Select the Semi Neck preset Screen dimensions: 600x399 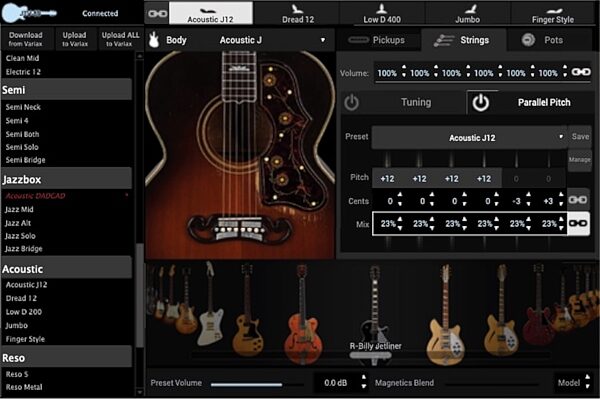click(23, 107)
